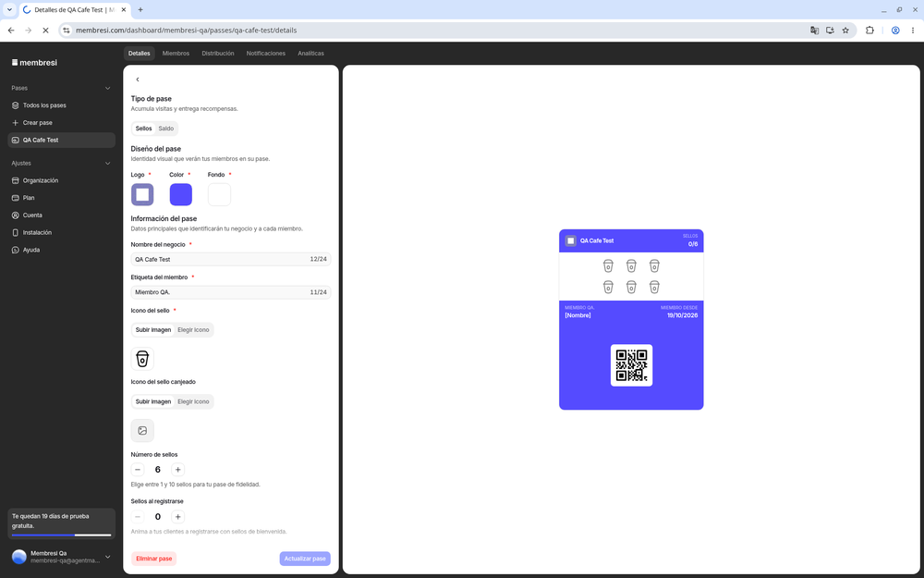The width and height of the screenshot is (924, 578).
Task: Choose Elegir icono for Icono del sello
Action: coord(193,330)
